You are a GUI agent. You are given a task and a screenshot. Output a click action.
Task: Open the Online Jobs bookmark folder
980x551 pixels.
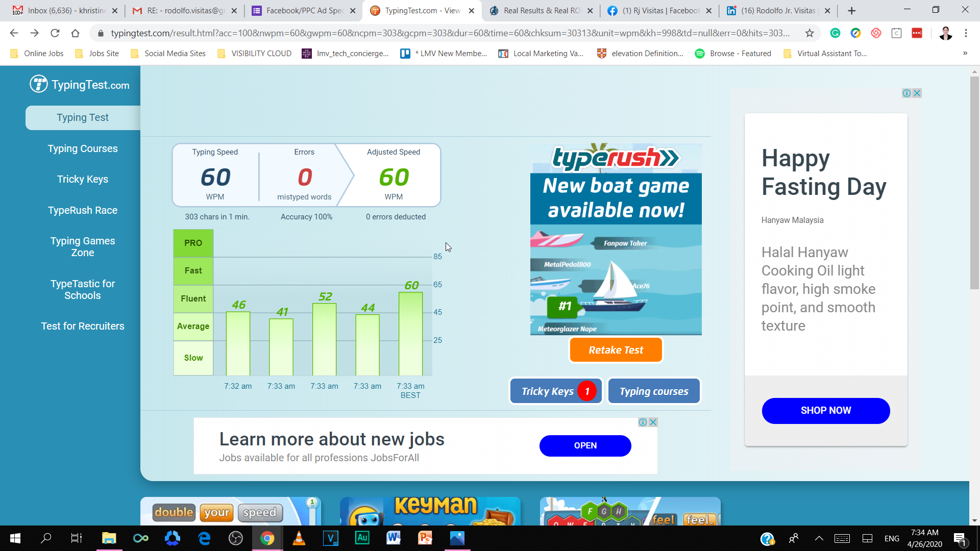(x=37, y=54)
